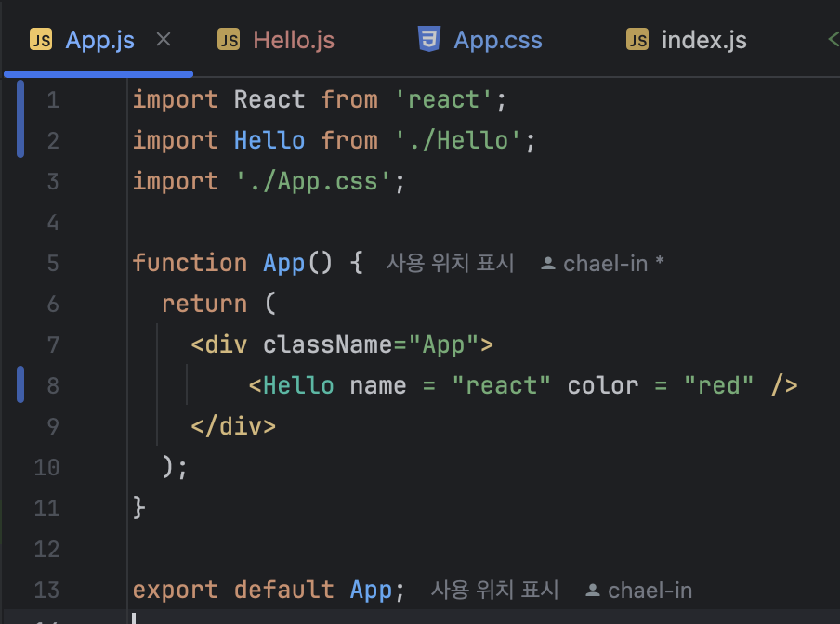Click 'function' keyword on line 5
Image resolution: width=840 pixels, height=624 pixels.
(190, 263)
